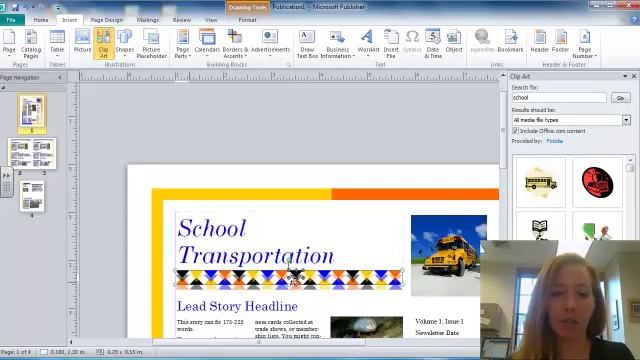Open the Shapes gallery
Image resolution: width=640 pixels, height=360 pixels.
point(124,43)
